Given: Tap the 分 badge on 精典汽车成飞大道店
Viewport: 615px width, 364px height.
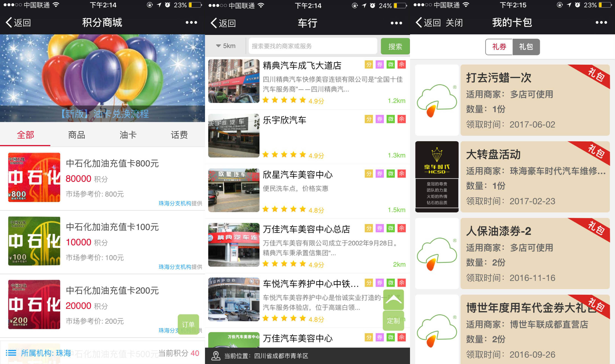Looking at the screenshot, I should (369, 65).
